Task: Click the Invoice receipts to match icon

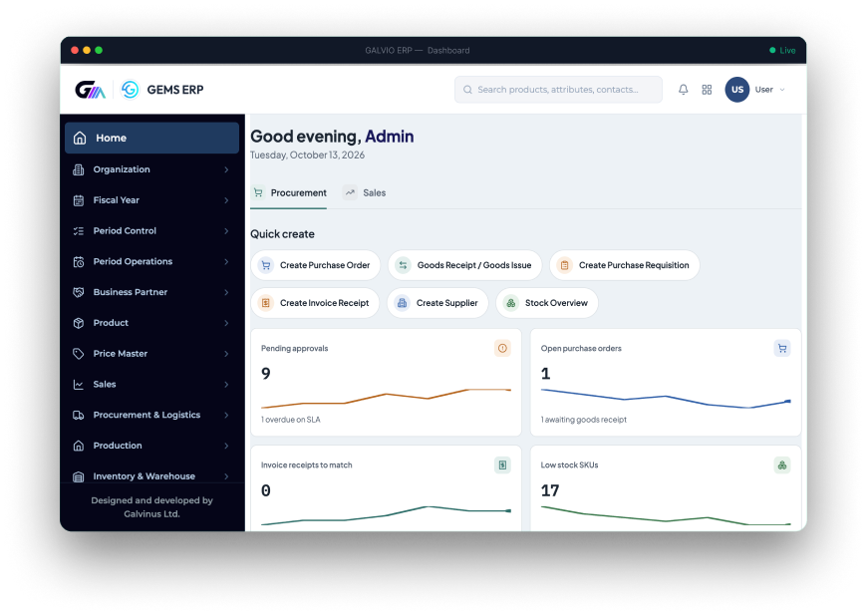Action: click(502, 465)
